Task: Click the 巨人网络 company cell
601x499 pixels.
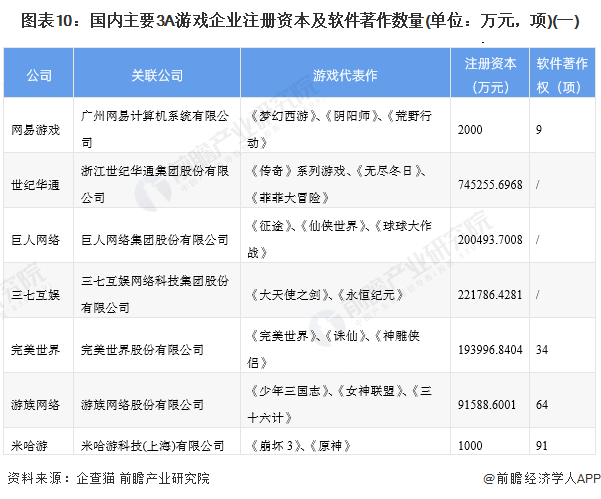Action: pyautogui.click(x=39, y=235)
